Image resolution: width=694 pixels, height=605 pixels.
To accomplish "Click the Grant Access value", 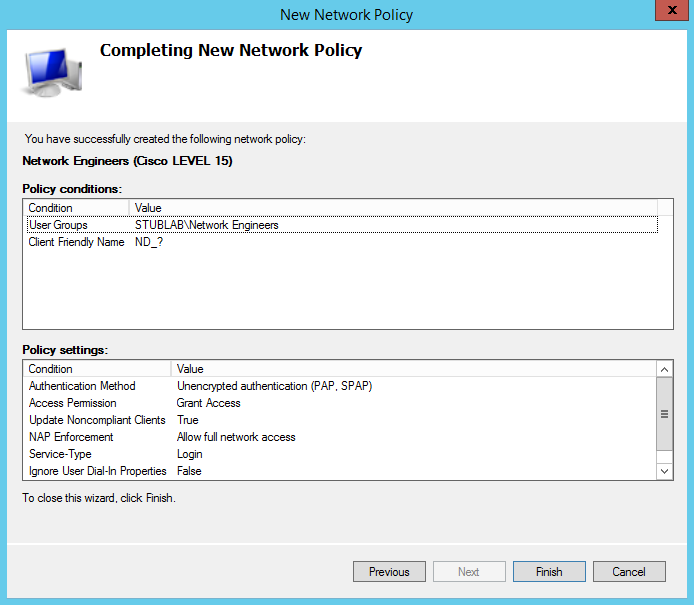I will point(208,403).
